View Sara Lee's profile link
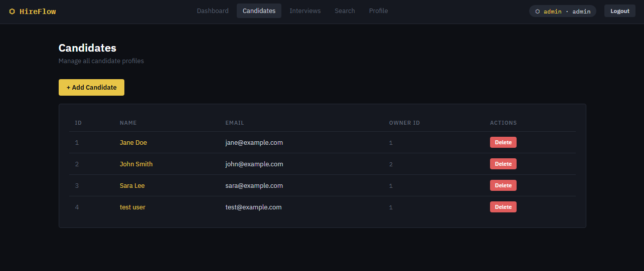Screen dimensions: 644x271 click(132, 186)
